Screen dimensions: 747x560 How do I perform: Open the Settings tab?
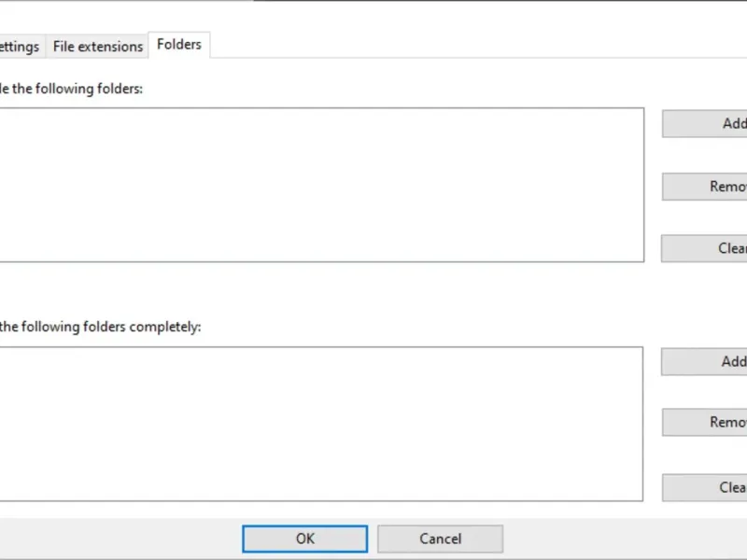click(x=19, y=46)
